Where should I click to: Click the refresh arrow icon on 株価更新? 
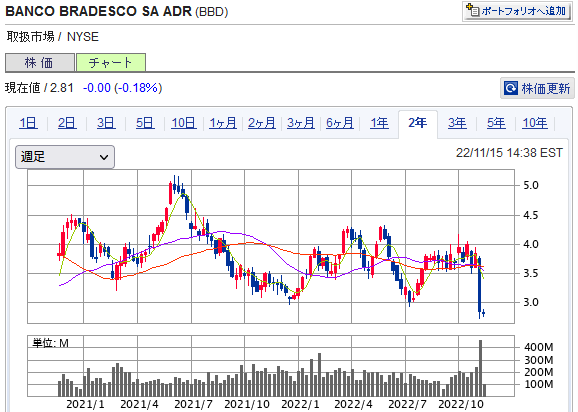tap(511, 88)
